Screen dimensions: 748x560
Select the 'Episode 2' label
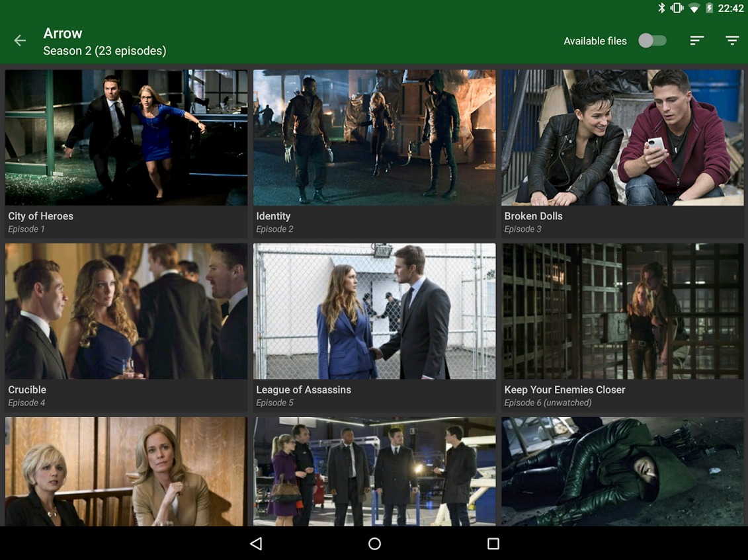(274, 229)
